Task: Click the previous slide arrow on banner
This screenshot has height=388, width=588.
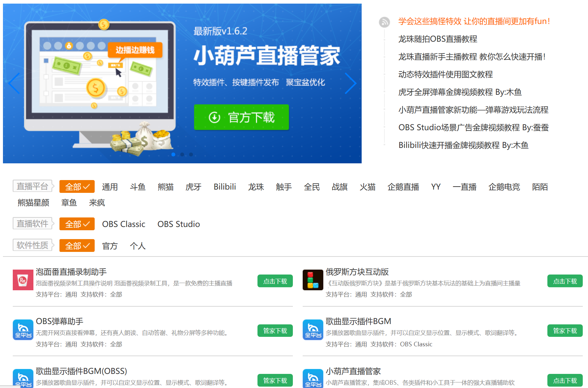Action: tap(14, 83)
